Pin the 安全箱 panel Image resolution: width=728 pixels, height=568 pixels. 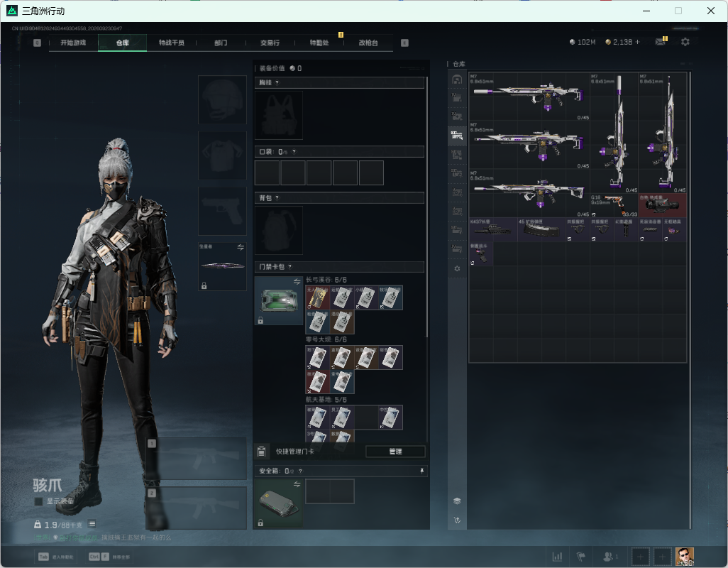pyautogui.click(x=421, y=471)
